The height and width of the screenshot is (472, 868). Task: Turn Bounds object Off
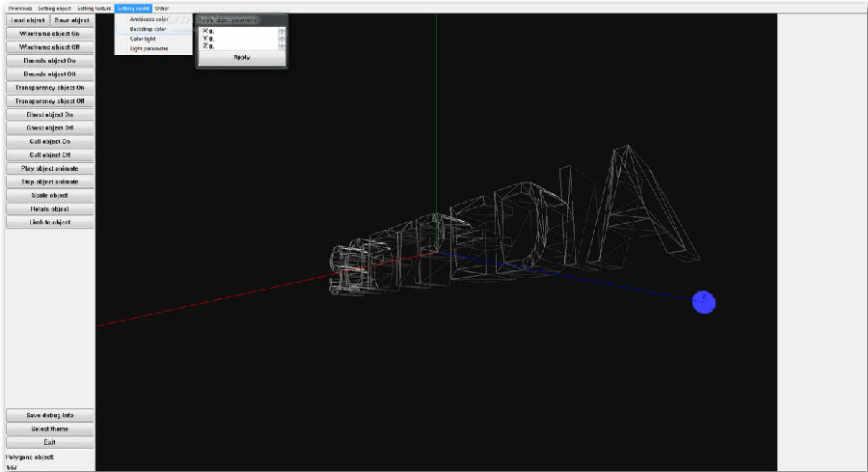(50, 73)
